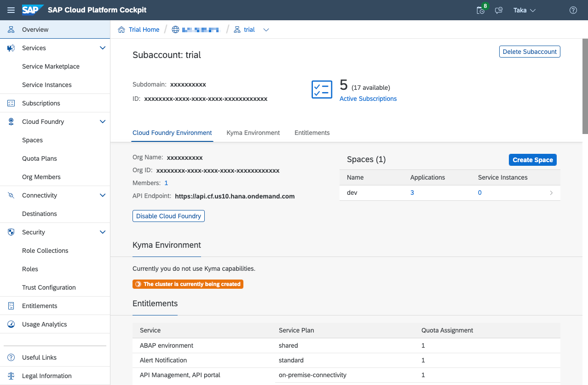The height and width of the screenshot is (385, 588).
Task: Click dev Applications count 3 link
Action: click(412, 193)
